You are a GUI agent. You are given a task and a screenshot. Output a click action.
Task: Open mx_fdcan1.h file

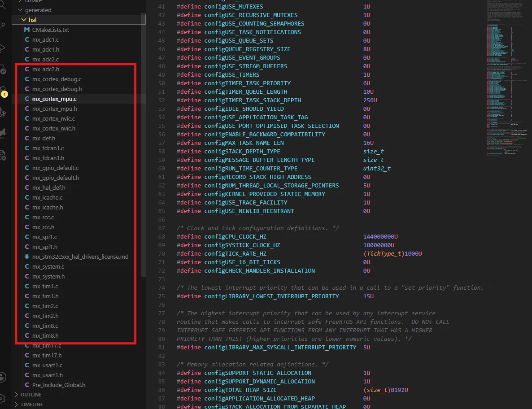(48, 158)
